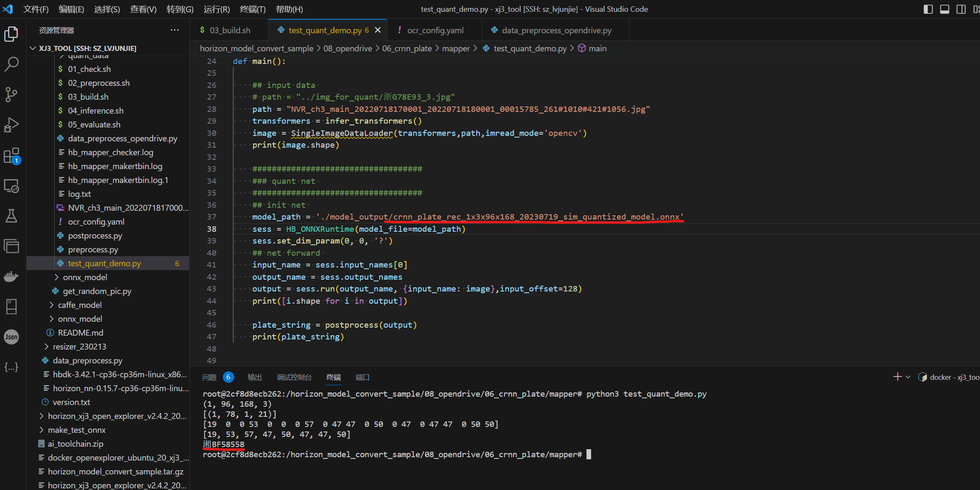980x490 pixels.
Task: Open Extensions view with update badge
Action: pyautogui.click(x=11, y=156)
